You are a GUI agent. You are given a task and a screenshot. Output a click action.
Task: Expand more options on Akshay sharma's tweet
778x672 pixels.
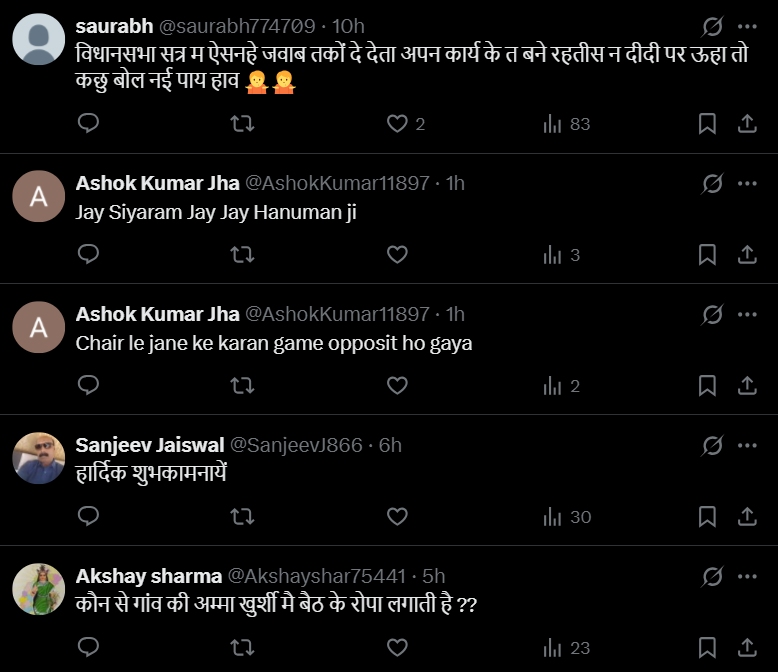click(x=747, y=576)
